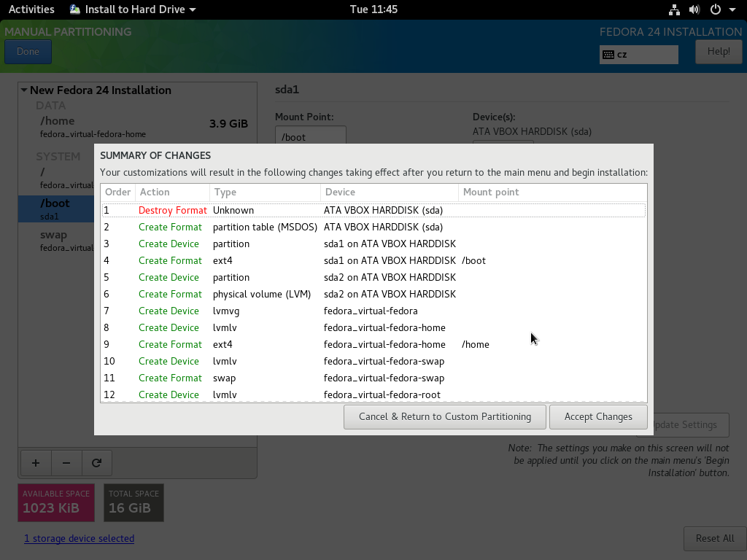Image resolution: width=747 pixels, height=560 pixels.
Task: Select row 9 ext4 with /home mount
Action: [373, 344]
